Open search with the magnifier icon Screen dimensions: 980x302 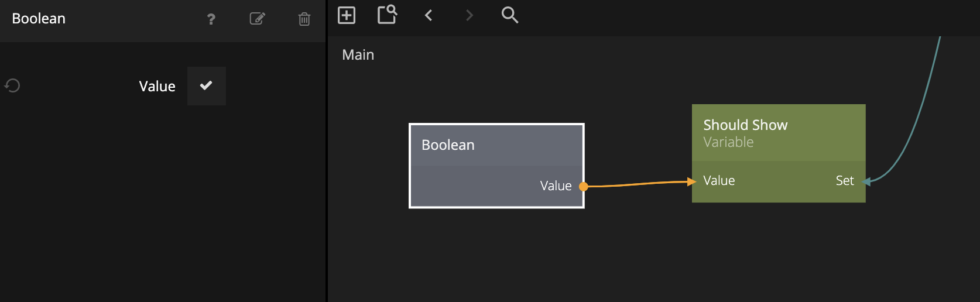click(510, 15)
